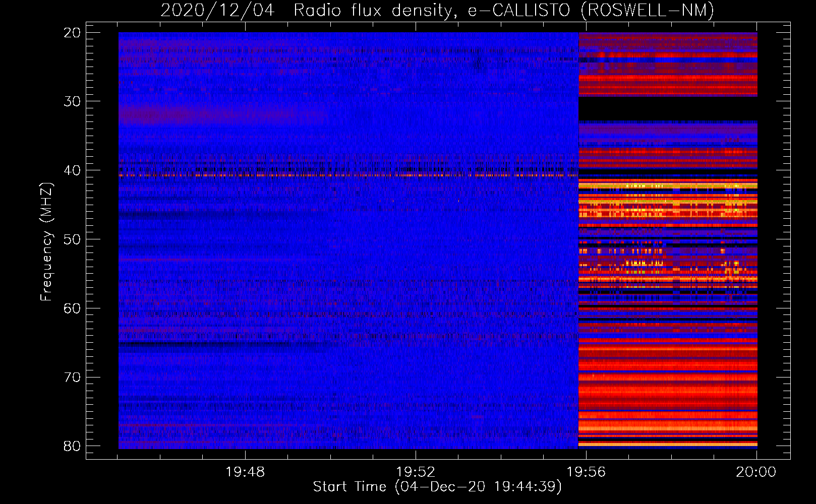This screenshot has width=816, height=504.
Task: Select the frequency tick label '20'
Action: (72, 33)
